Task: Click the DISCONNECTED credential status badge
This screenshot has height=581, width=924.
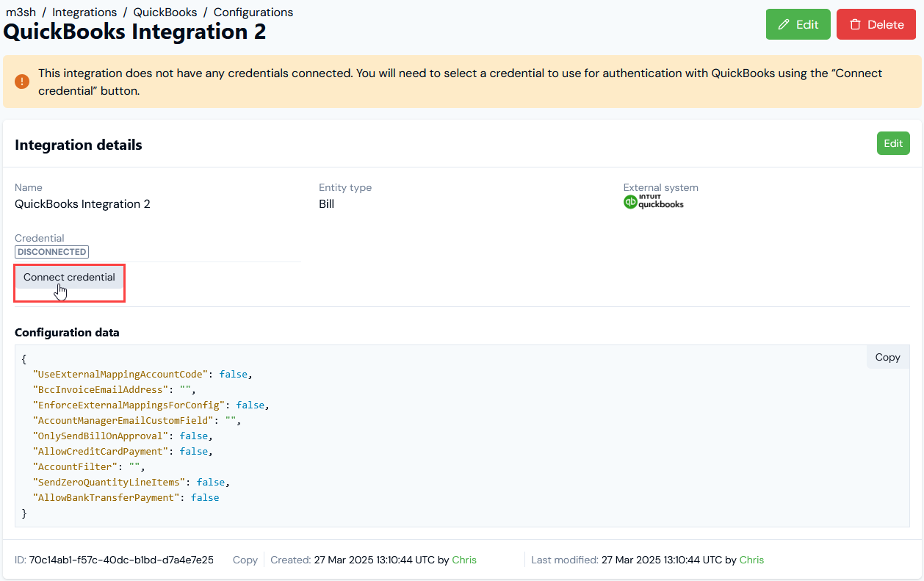Action: click(51, 252)
